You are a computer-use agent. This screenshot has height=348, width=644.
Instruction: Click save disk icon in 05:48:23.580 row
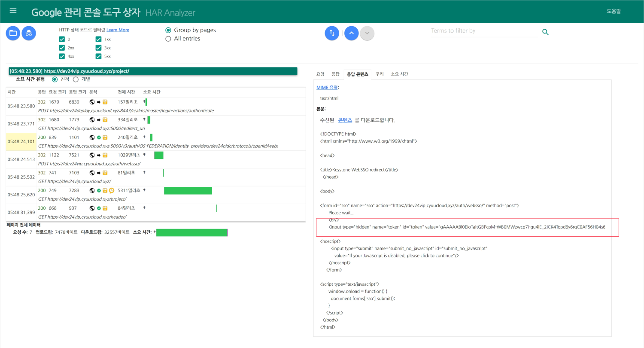click(105, 102)
